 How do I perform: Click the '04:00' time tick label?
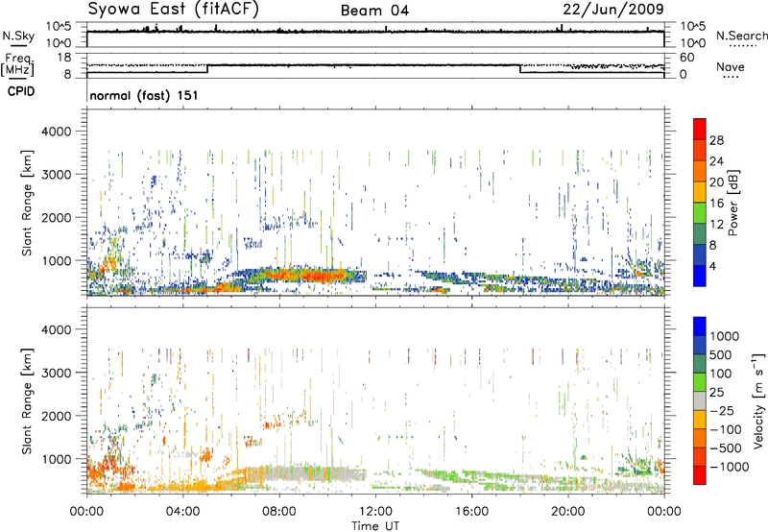(183, 511)
